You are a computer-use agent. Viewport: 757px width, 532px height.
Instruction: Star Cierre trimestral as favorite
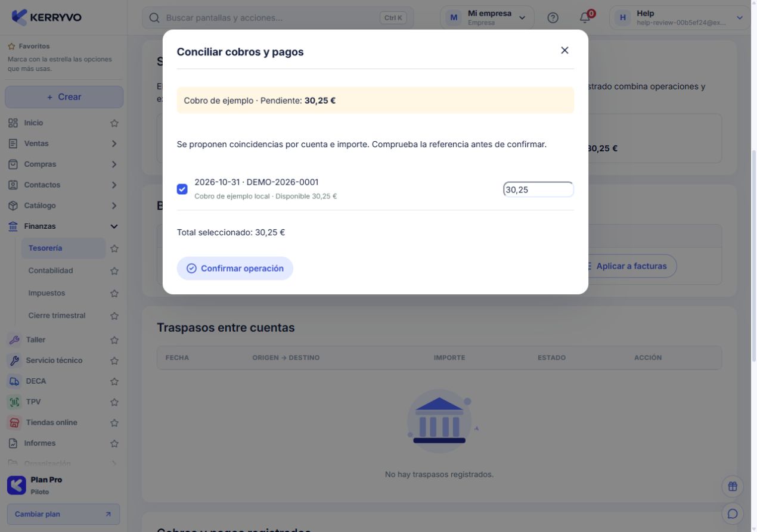[x=114, y=316]
